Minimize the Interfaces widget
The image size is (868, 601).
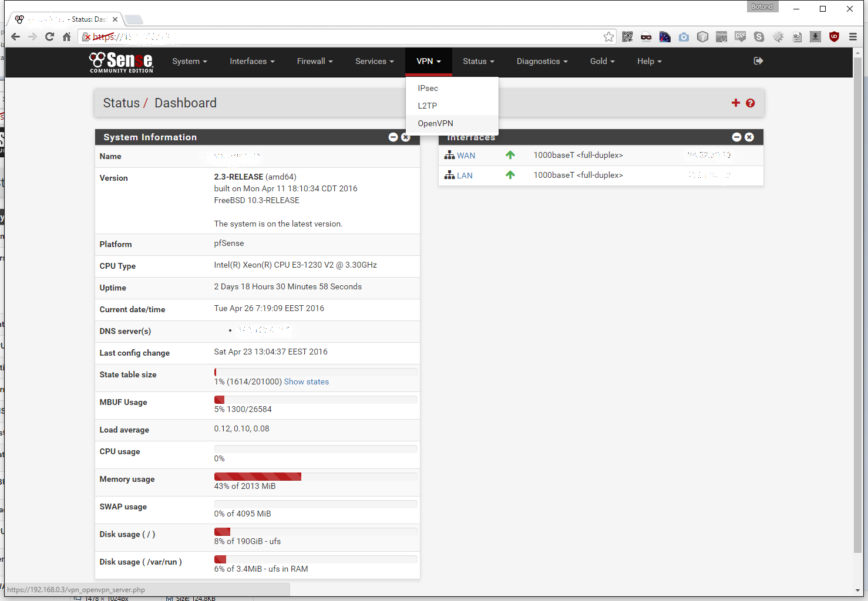pyautogui.click(x=736, y=137)
